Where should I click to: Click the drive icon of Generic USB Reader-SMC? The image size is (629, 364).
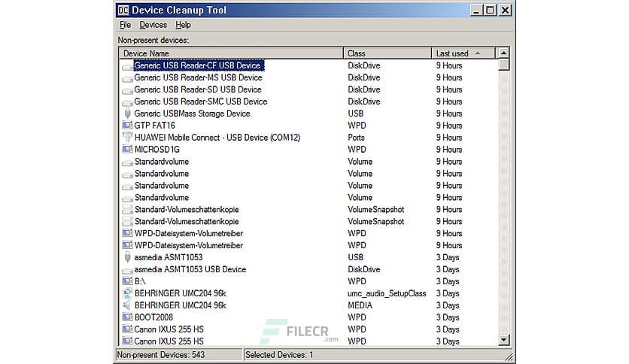[x=128, y=102]
